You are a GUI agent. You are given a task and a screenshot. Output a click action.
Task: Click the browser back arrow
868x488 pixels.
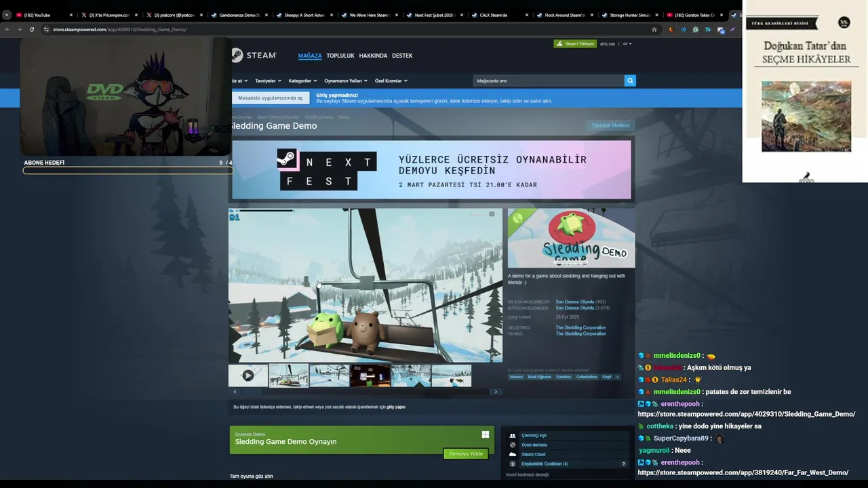[7, 29]
